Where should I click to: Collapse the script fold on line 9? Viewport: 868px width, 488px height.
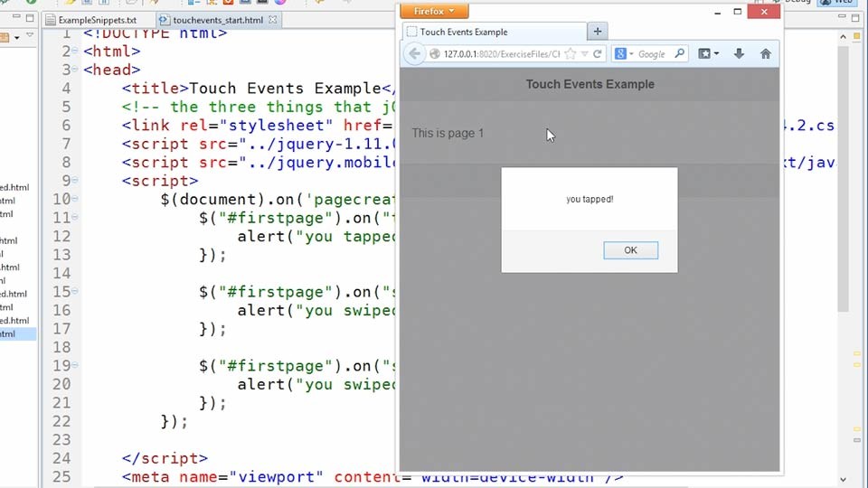click(x=75, y=180)
